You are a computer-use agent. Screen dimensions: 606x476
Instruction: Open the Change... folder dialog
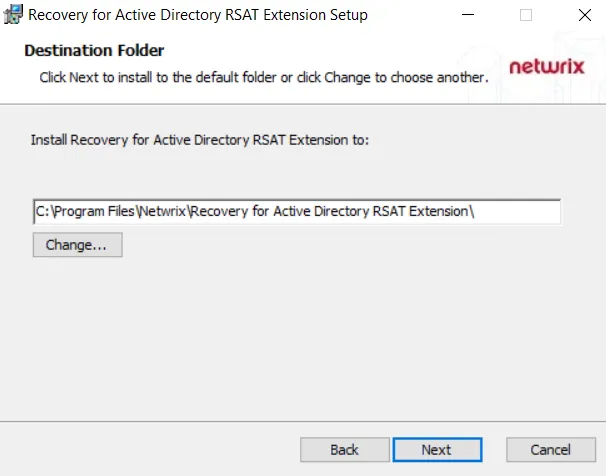click(x=78, y=245)
